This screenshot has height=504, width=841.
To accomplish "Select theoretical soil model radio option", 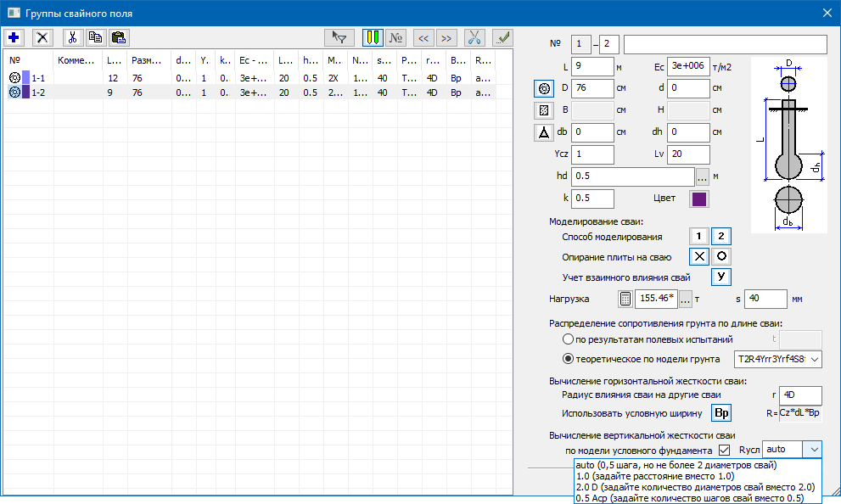I will 568,359.
